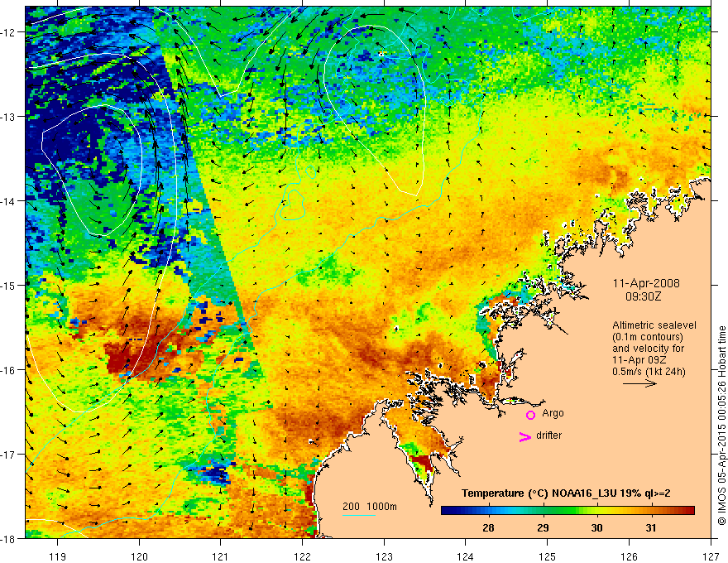Click longitude axis label 124
The width and height of the screenshot is (728, 563).
pyautogui.click(x=466, y=556)
